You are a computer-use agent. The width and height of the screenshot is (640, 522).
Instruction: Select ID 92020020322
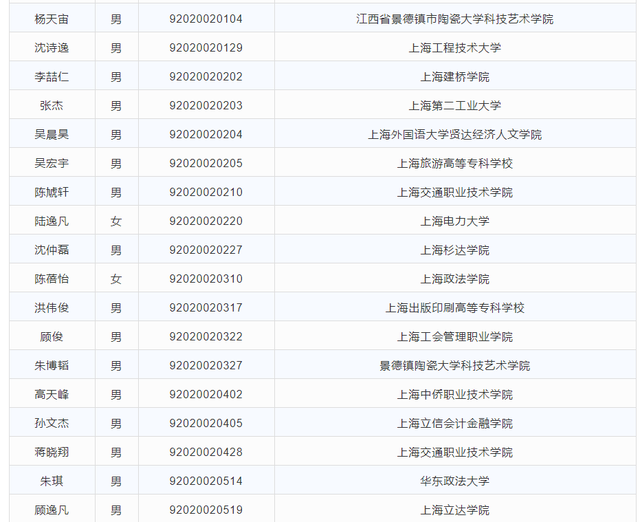206,337
